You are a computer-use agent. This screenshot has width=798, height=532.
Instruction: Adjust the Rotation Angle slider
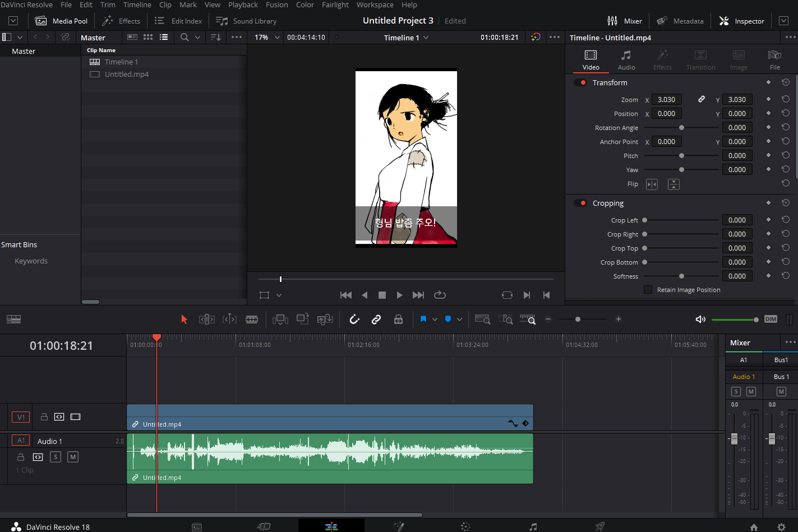click(x=681, y=128)
